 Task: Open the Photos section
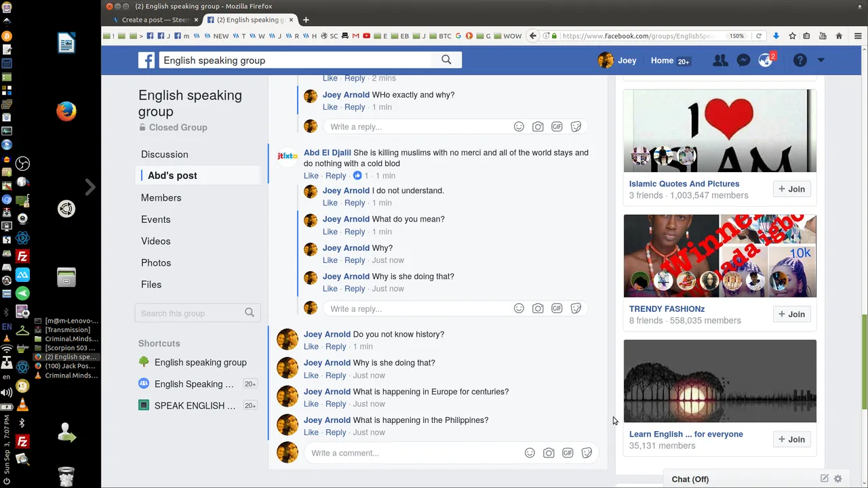point(156,263)
